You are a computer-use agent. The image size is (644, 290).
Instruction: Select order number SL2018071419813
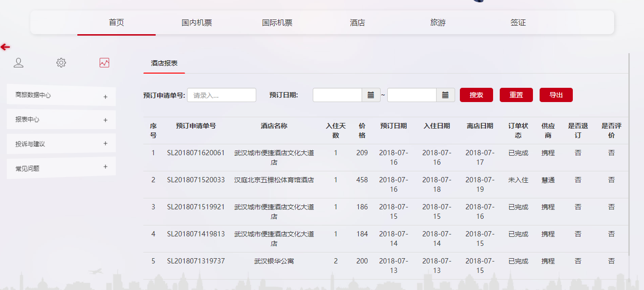pyautogui.click(x=196, y=234)
